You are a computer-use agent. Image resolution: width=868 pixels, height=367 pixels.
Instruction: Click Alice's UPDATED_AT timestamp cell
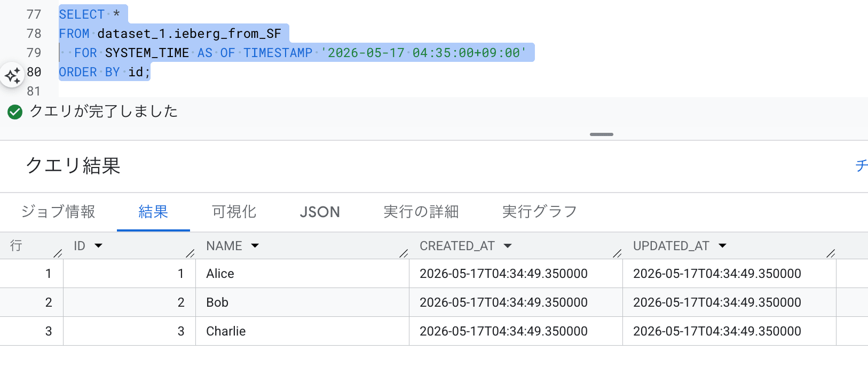coord(729,274)
